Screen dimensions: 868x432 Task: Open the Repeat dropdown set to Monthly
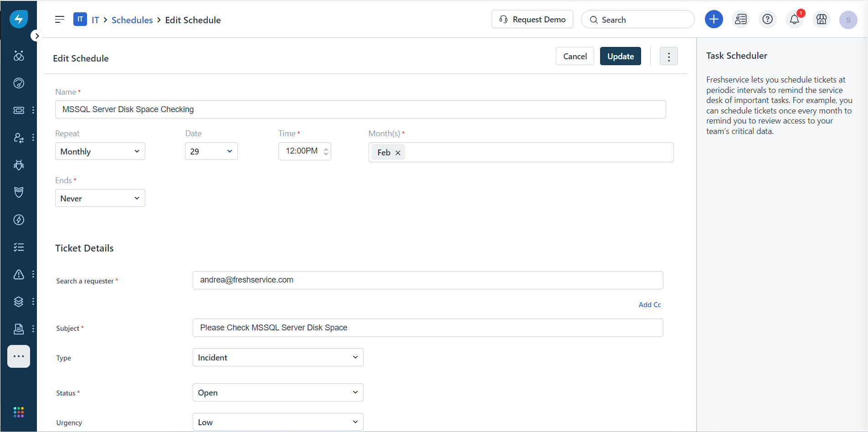[x=100, y=151]
